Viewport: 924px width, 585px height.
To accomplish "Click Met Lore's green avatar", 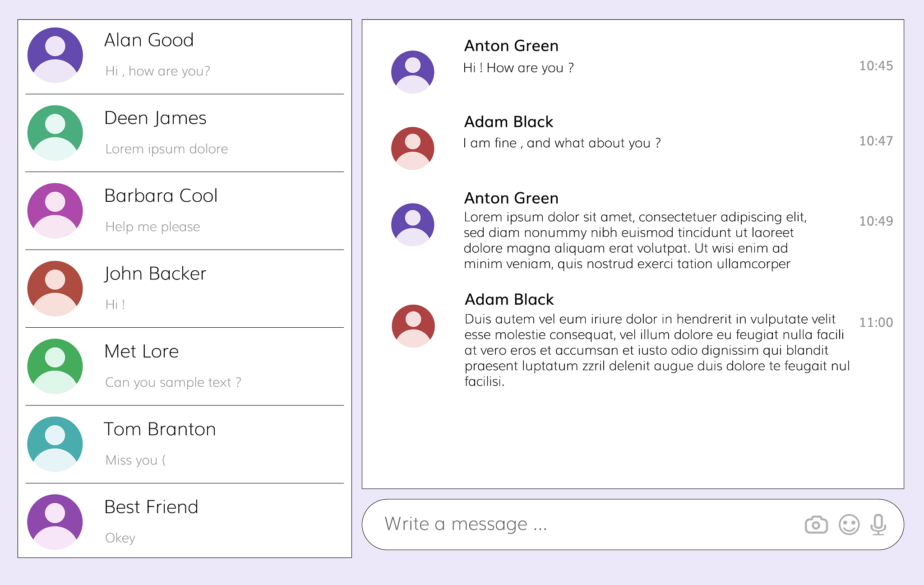I will click(x=55, y=366).
